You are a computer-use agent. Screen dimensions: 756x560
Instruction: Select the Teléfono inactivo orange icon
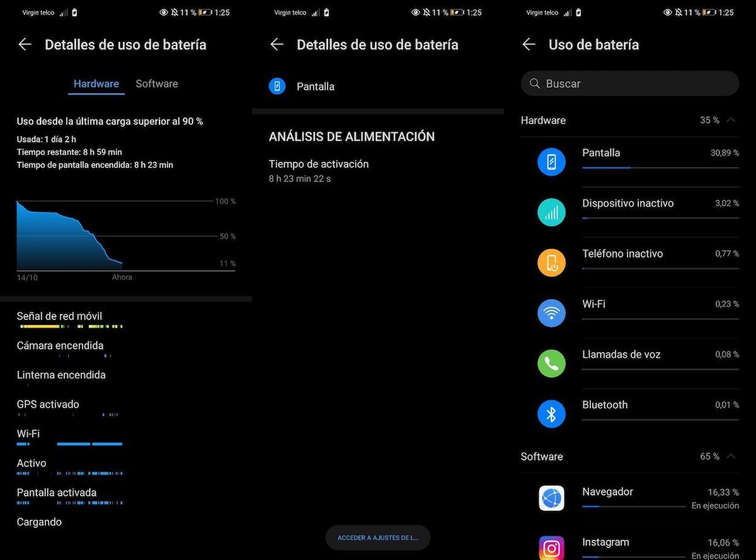[551, 263]
